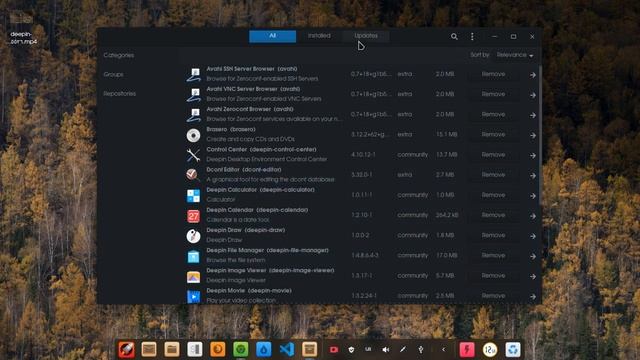Open details arrow for Deepin Image Viewer
640x360 pixels.
[x=533, y=276]
